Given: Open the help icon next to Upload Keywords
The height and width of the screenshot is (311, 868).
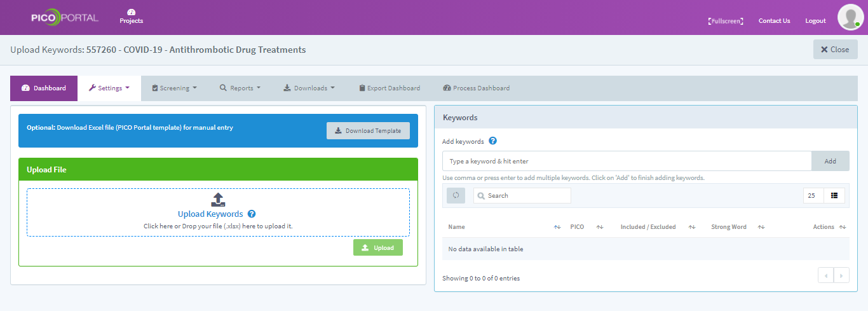Looking at the screenshot, I should pos(252,214).
